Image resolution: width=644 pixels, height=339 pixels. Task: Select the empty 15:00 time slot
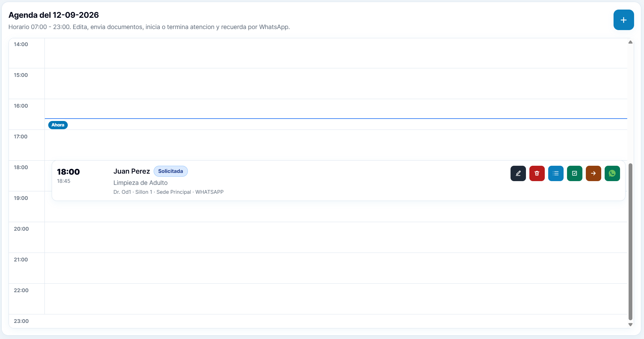336,84
